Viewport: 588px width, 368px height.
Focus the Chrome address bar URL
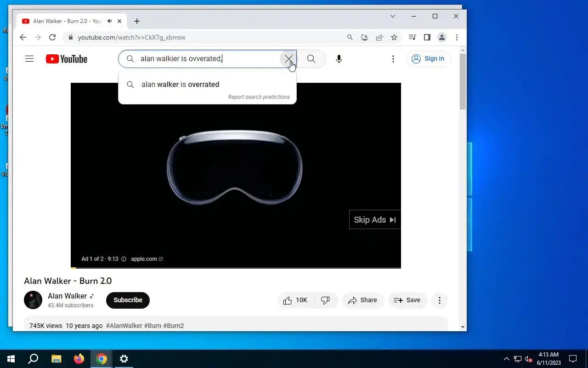[x=132, y=37]
